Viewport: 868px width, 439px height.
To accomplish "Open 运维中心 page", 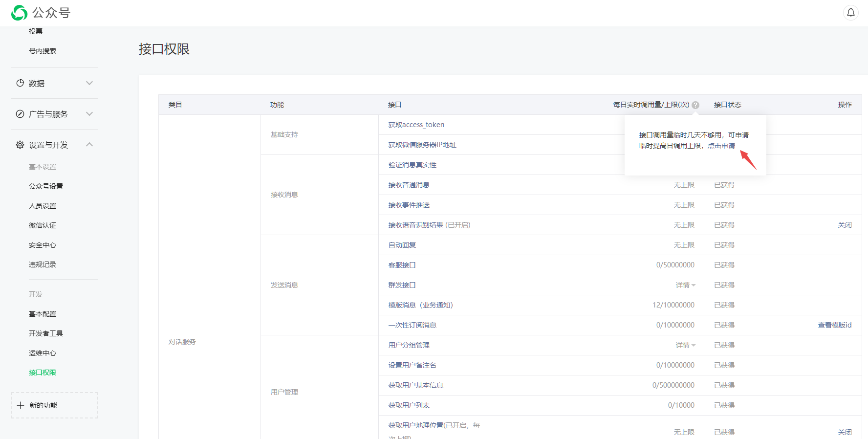I will click(x=43, y=353).
